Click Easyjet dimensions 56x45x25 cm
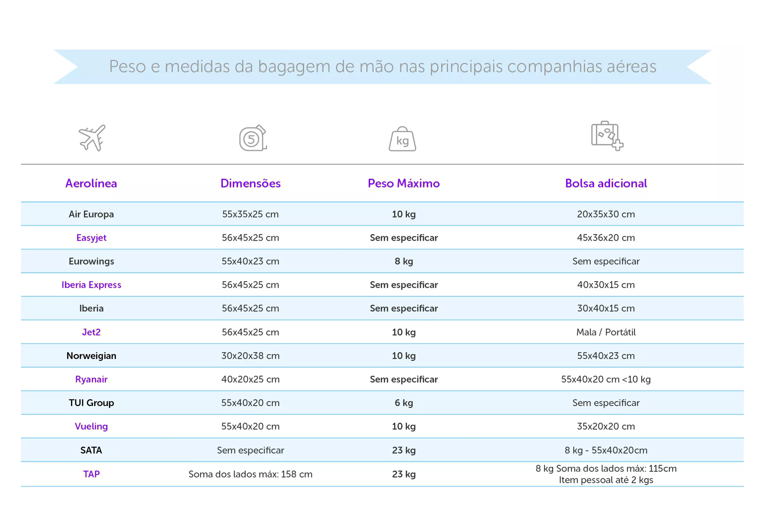765x532 pixels. click(x=251, y=238)
